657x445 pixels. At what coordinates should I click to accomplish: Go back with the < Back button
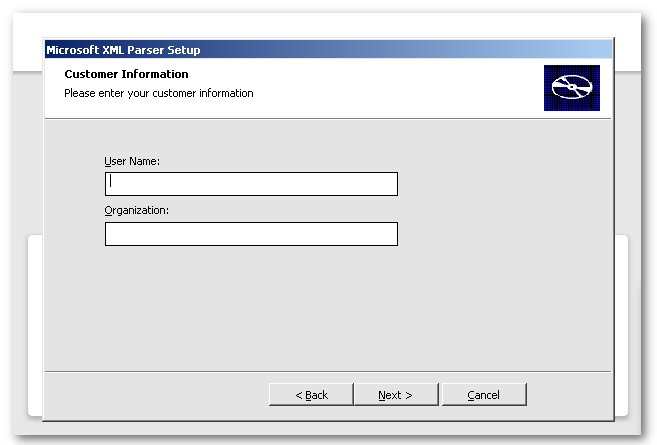coord(311,395)
